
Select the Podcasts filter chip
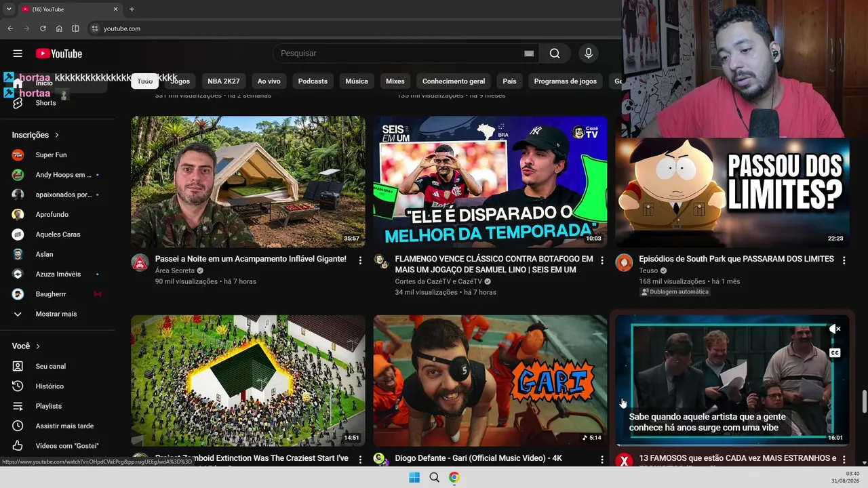tap(313, 81)
